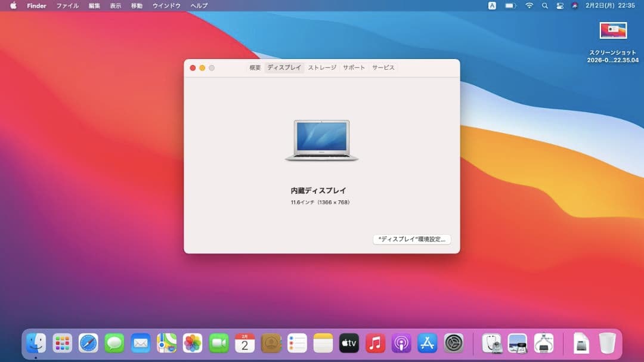
Task: Click the "ディスプレイ"環境設定 button
Action: click(x=413, y=239)
